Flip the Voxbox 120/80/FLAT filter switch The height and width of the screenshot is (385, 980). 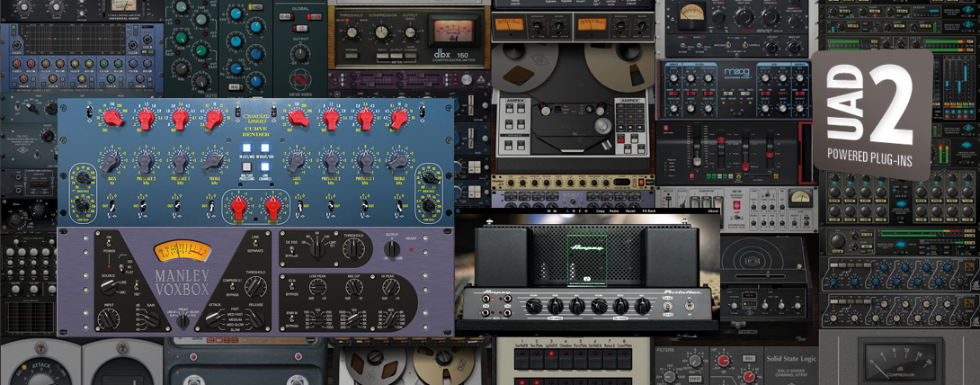point(122,267)
